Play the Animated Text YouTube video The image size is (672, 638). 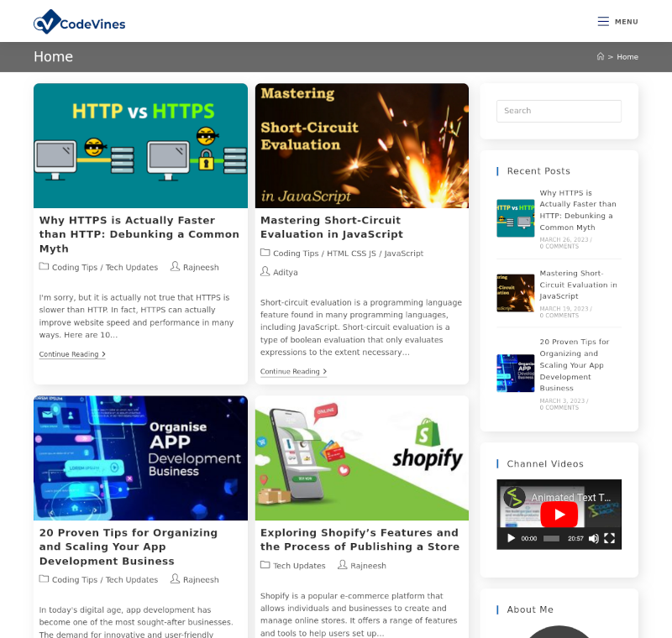(x=559, y=515)
